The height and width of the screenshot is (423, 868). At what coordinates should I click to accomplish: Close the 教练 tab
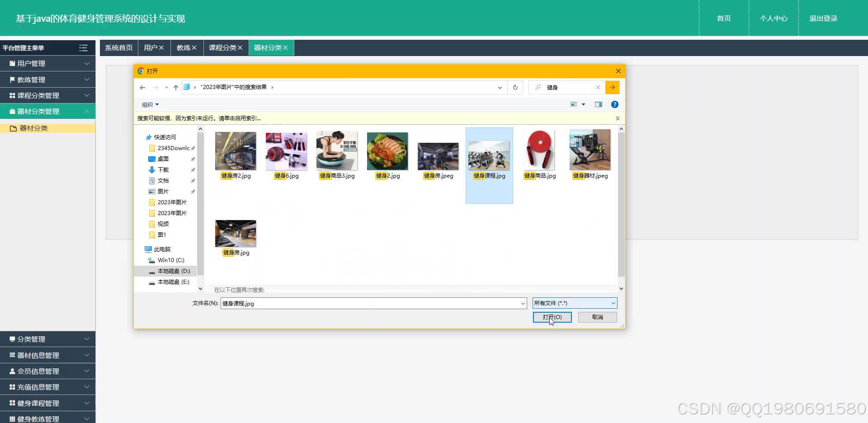(194, 47)
